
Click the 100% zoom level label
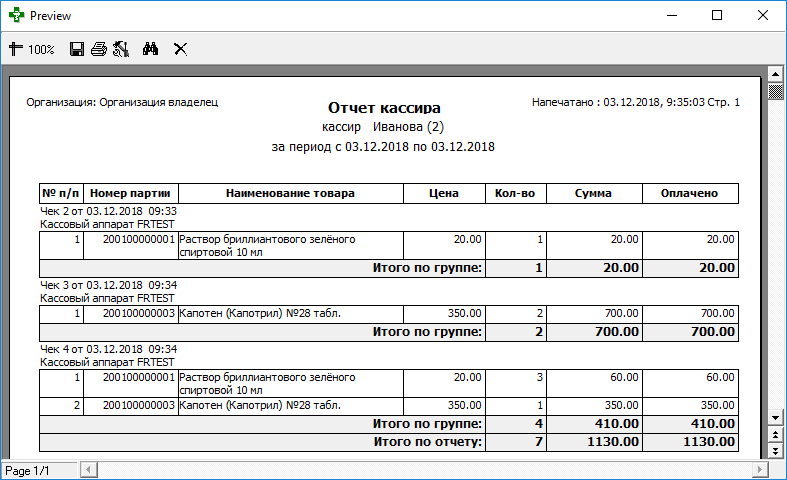(41, 49)
